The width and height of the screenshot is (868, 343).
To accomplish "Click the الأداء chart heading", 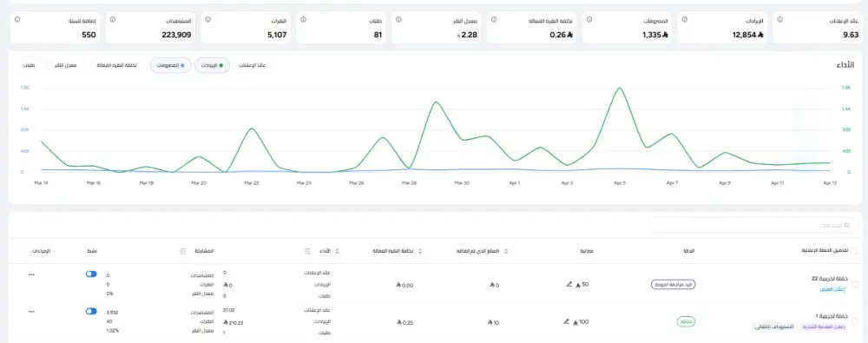I will (x=845, y=65).
